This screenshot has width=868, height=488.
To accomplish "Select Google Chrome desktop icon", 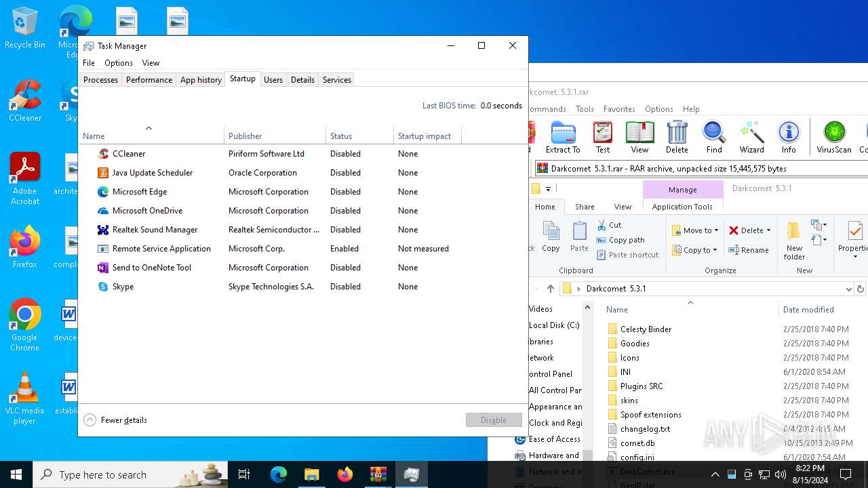I will pyautogui.click(x=24, y=325).
